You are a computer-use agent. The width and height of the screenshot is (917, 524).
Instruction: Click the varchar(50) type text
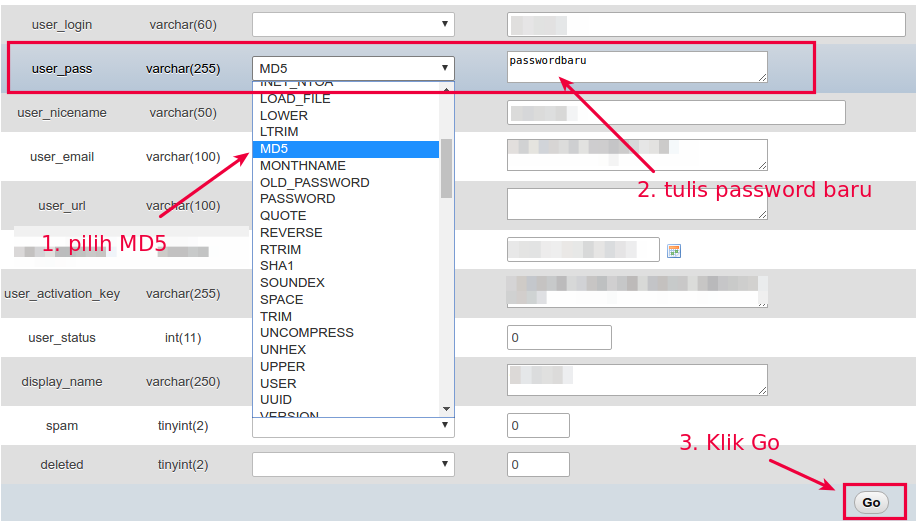(183, 112)
